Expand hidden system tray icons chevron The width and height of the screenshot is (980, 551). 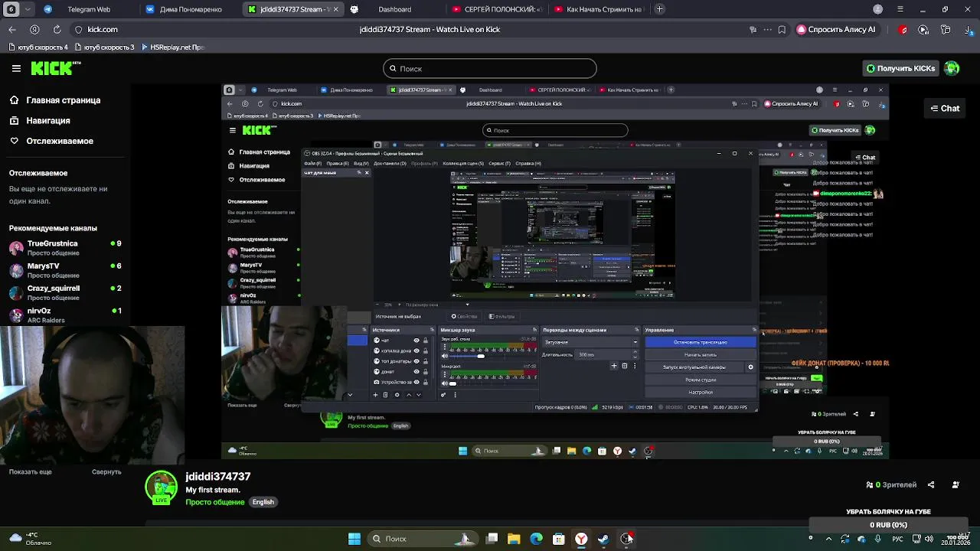coord(828,539)
